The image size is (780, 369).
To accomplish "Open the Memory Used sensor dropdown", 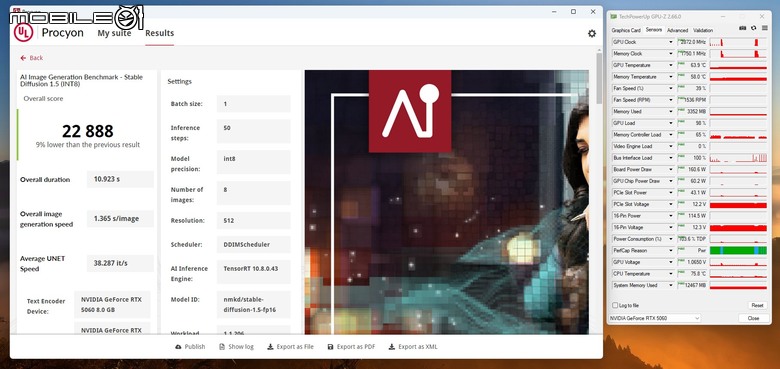I will (x=671, y=111).
